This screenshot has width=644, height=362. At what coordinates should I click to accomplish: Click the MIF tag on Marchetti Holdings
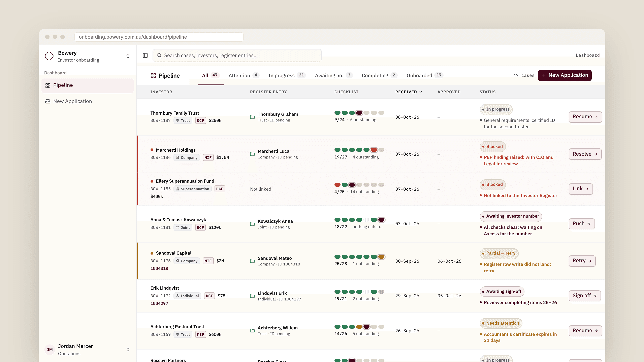click(208, 157)
